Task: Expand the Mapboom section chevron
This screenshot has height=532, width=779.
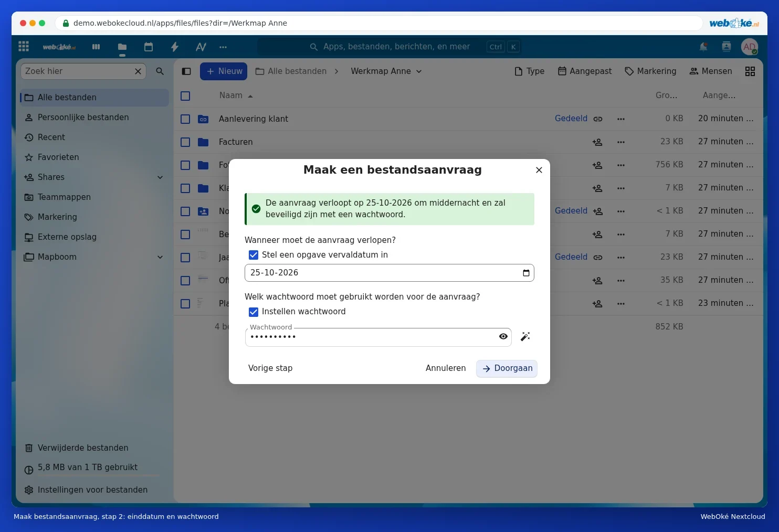Action: coord(160,257)
